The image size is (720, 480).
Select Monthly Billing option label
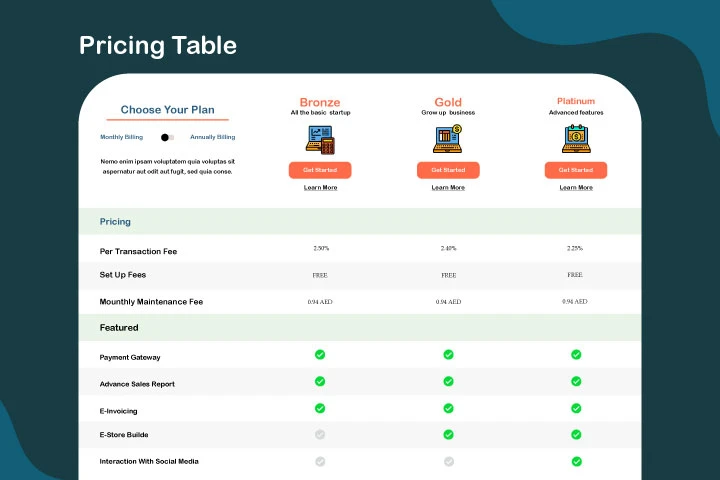point(123,137)
